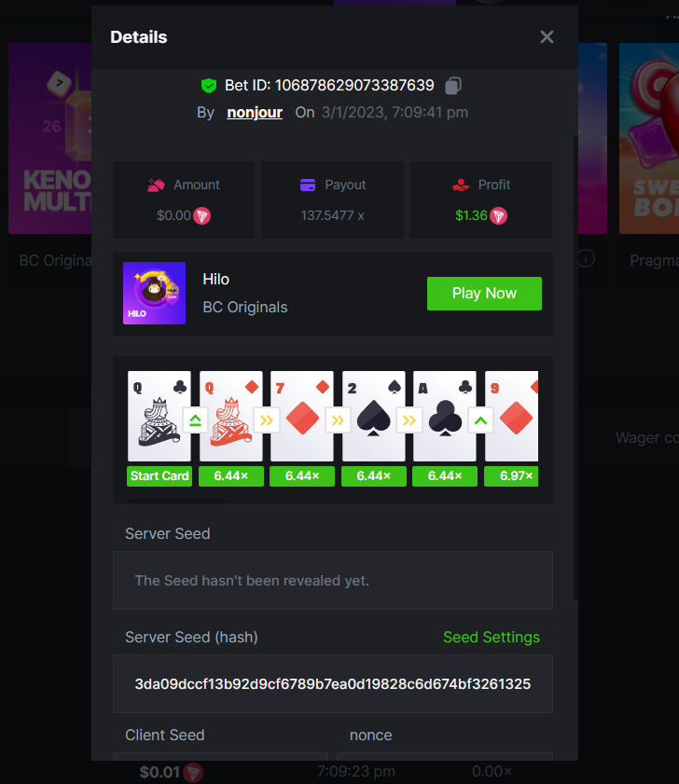Click the Hilo game thumbnail

[x=154, y=293]
